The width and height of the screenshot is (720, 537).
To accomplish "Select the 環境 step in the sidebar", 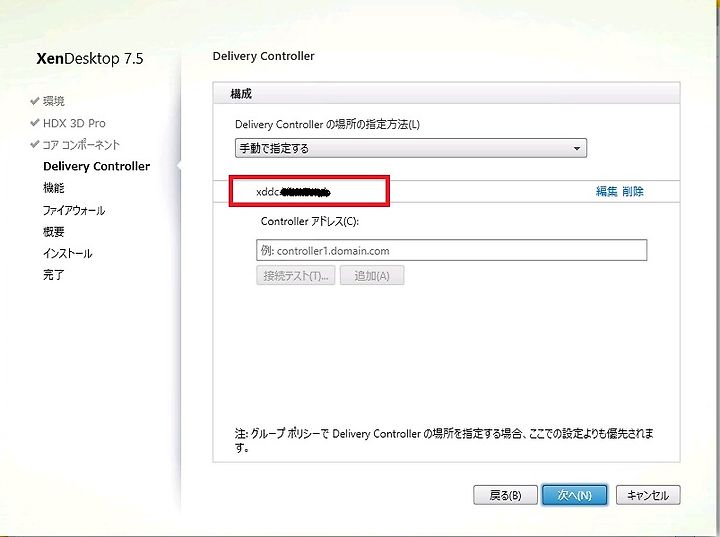I will click(54, 101).
